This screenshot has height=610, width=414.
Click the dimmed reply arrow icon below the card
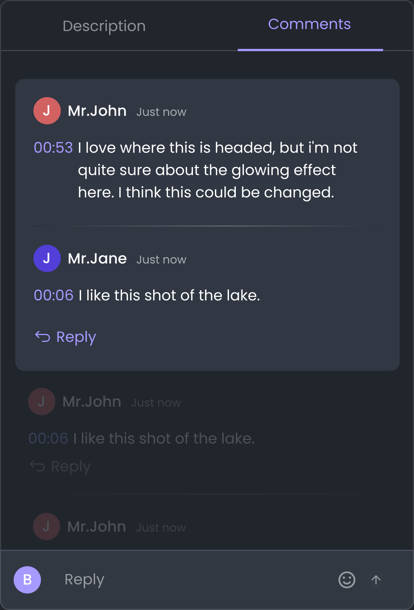[x=37, y=466]
